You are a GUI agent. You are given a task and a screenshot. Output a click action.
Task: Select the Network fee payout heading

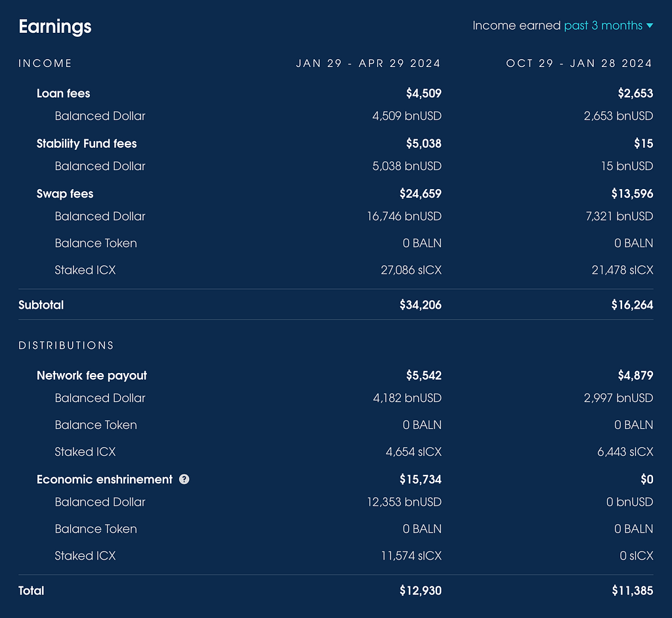[x=92, y=375]
